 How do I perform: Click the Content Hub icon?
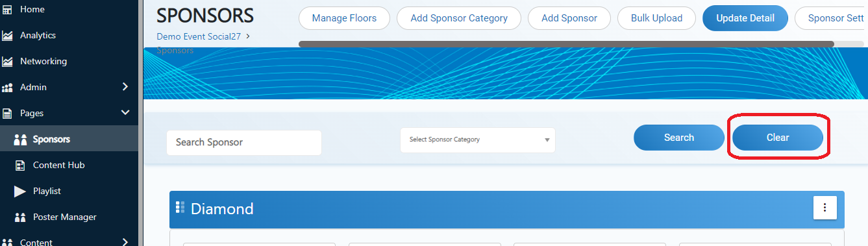(21, 166)
